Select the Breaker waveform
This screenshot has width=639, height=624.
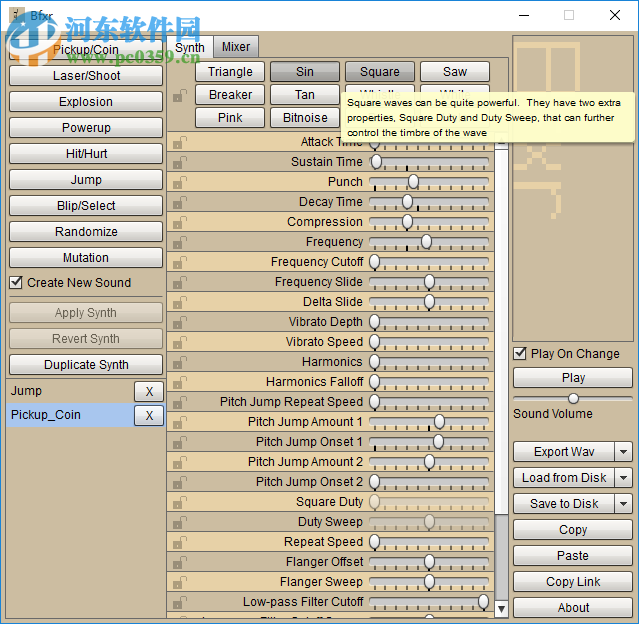click(230, 95)
